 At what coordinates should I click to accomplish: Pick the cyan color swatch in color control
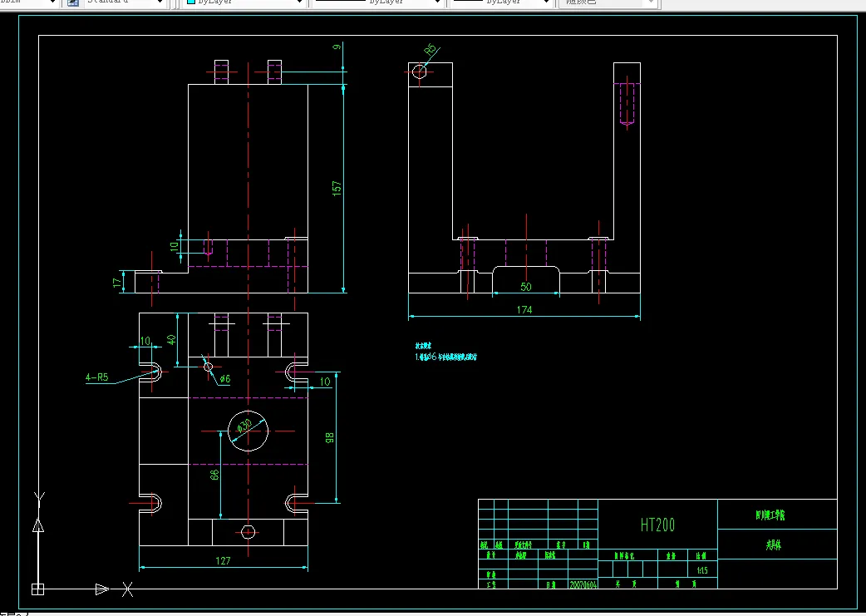click(x=191, y=2)
